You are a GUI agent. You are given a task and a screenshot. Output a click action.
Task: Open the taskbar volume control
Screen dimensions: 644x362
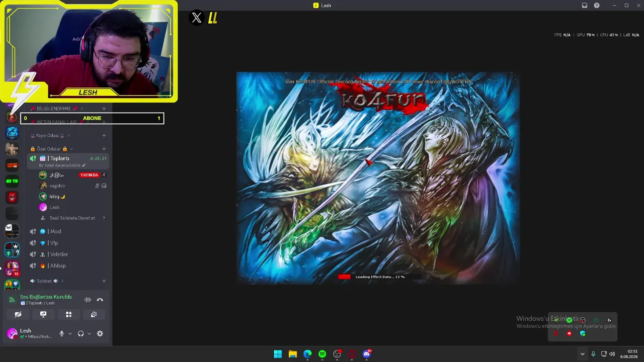(x=612, y=354)
